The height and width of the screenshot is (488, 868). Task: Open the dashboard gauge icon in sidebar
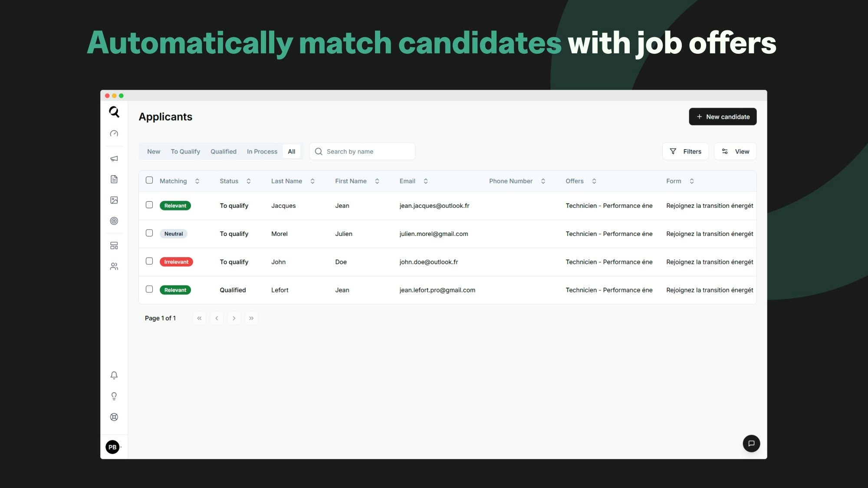(114, 134)
